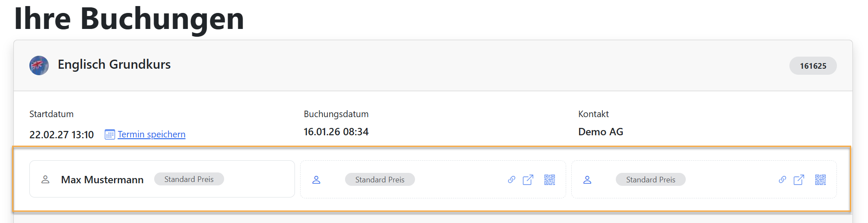The width and height of the screenshot is (868, 223).
Task: Click the Demo AG contact name
Action: [600, 132]
